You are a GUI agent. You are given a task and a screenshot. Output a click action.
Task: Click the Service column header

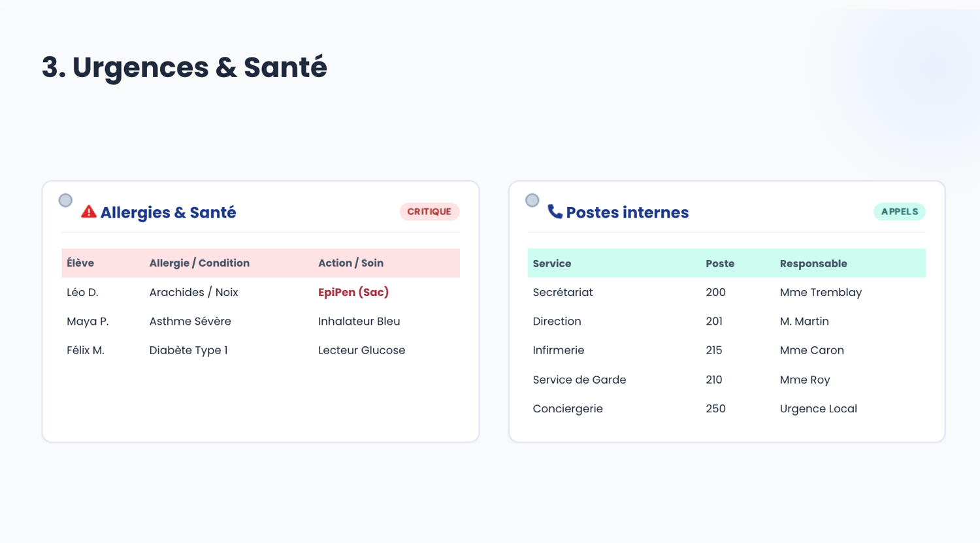pyautogui.click(x=552, y=264)
